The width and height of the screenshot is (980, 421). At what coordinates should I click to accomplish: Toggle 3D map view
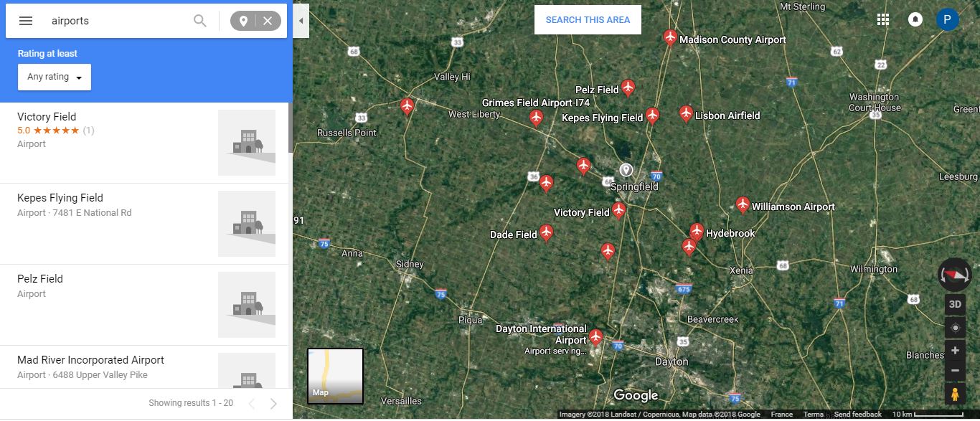click(955, 304)
